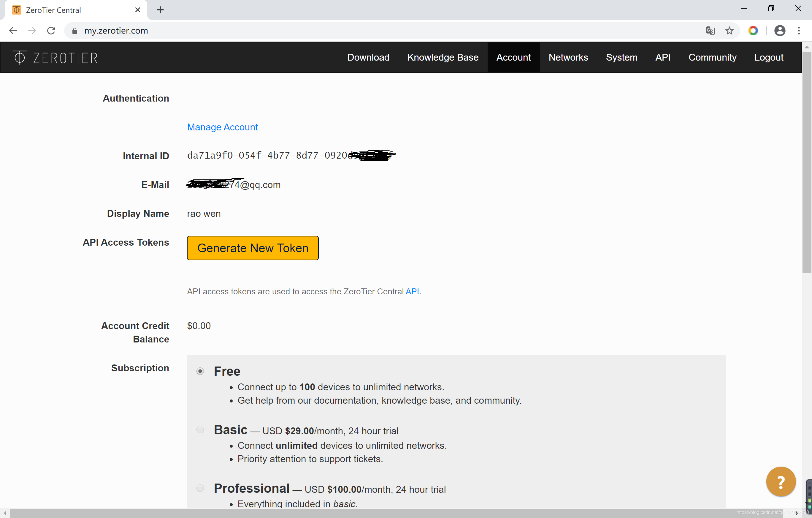Viewport: 812px width, 518px height.
Task: Click the horizontal scrollbar left arrow
Action: coord(5,513)
